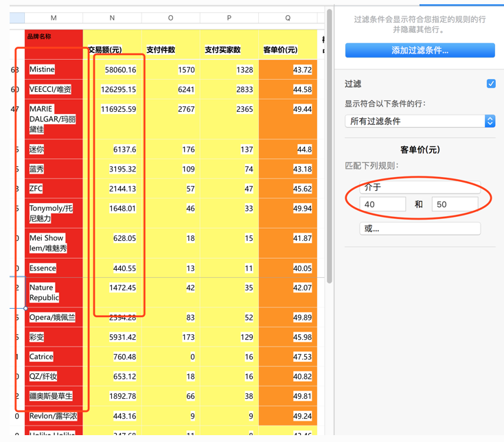Select column O header

(171, 18)
